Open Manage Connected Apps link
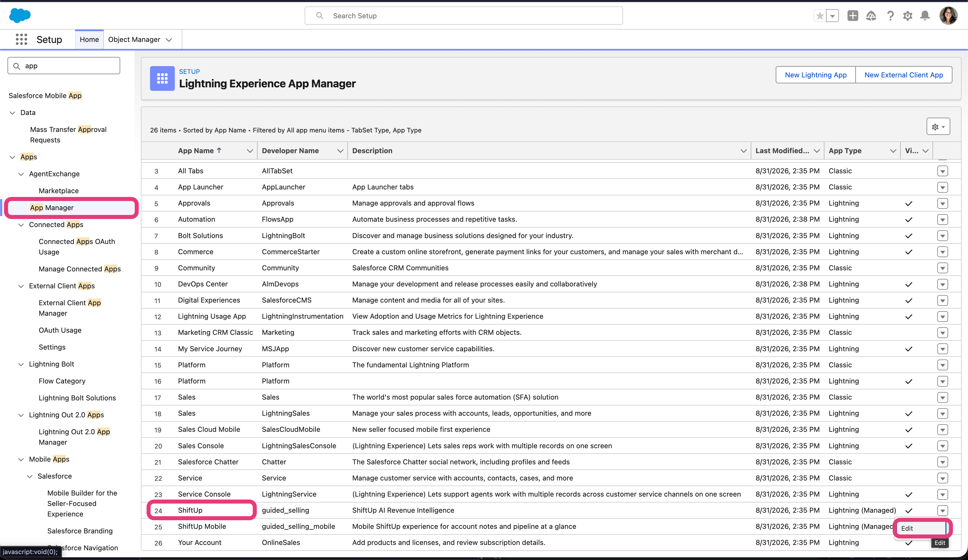Screen dimensions: 968x560 (x=80, y=269)
